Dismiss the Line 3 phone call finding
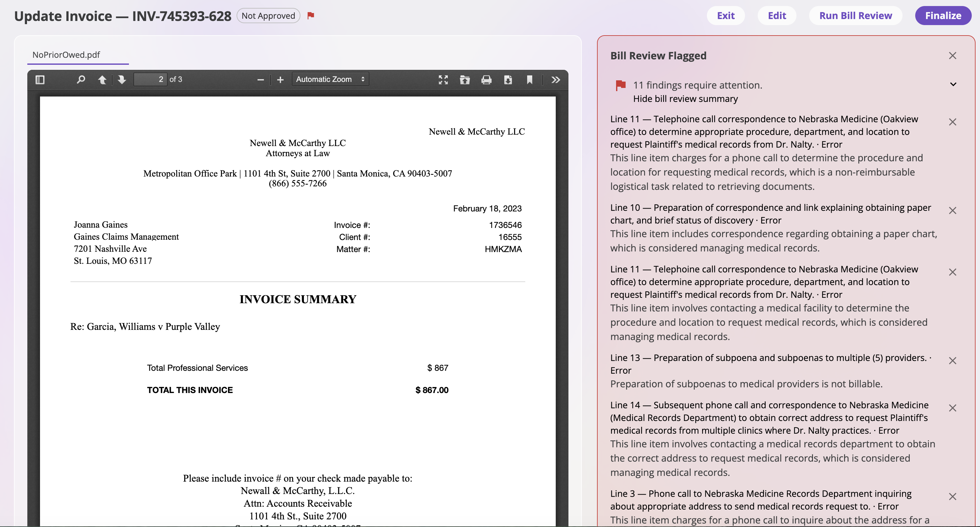The image size is (980, 527). pos(952,496)
